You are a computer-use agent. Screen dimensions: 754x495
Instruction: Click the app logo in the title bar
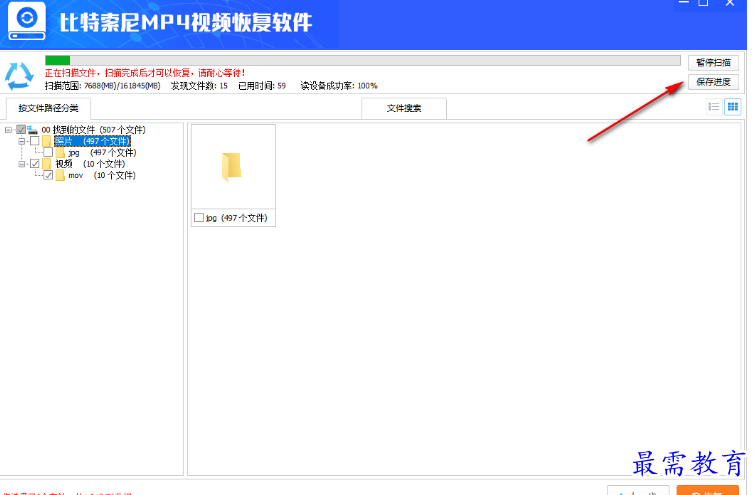pos(27,21)
